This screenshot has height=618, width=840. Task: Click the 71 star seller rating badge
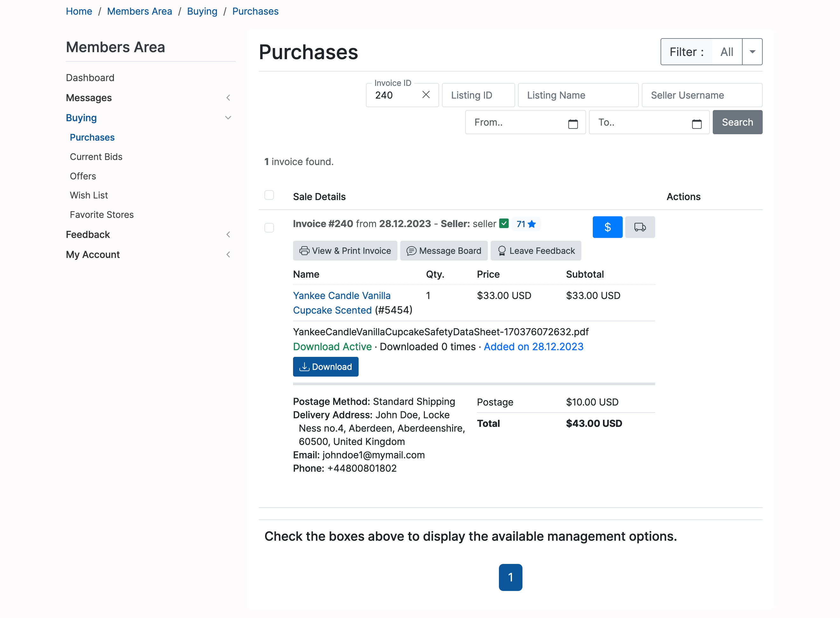[526, 224]
